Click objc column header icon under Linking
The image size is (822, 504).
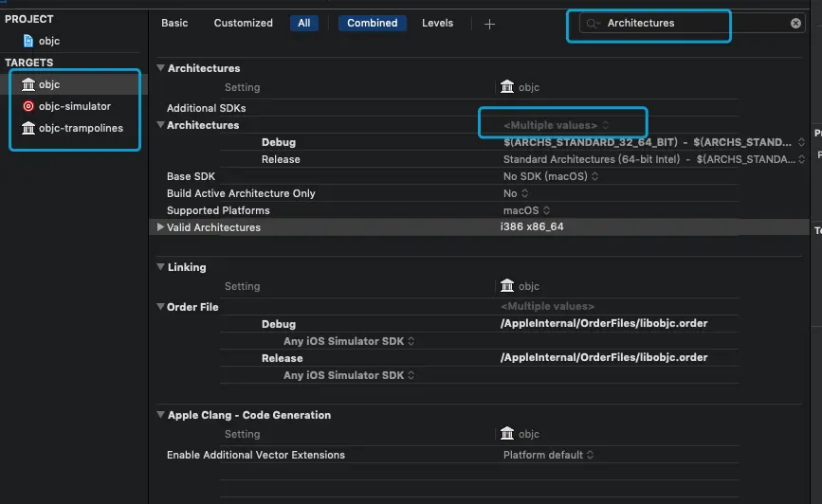(x=507, y=286)
